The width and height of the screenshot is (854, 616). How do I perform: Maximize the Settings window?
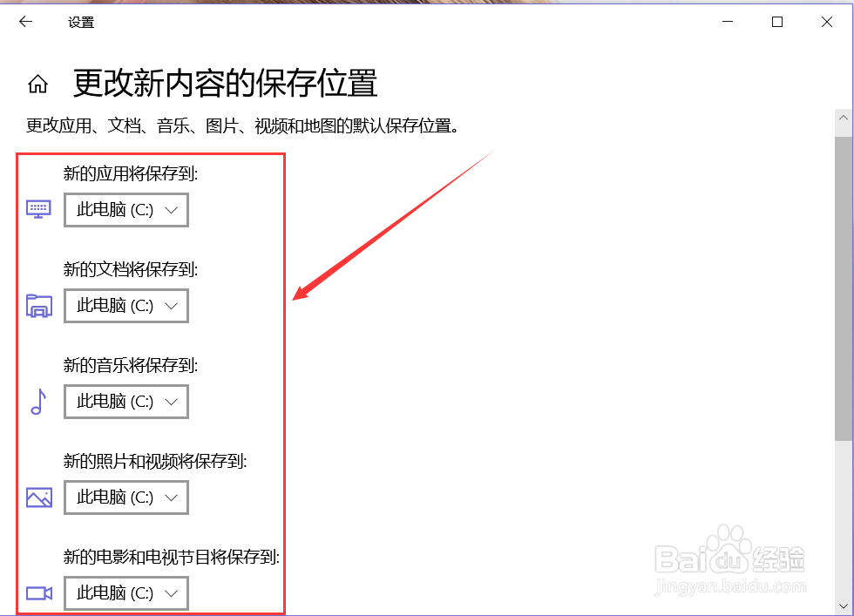point(776,21)
